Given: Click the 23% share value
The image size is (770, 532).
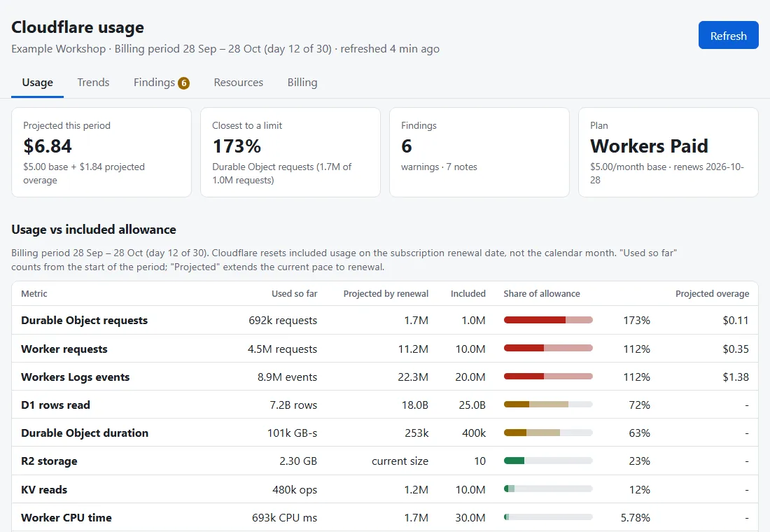Looking at the screenshot, I should (639, 461).
